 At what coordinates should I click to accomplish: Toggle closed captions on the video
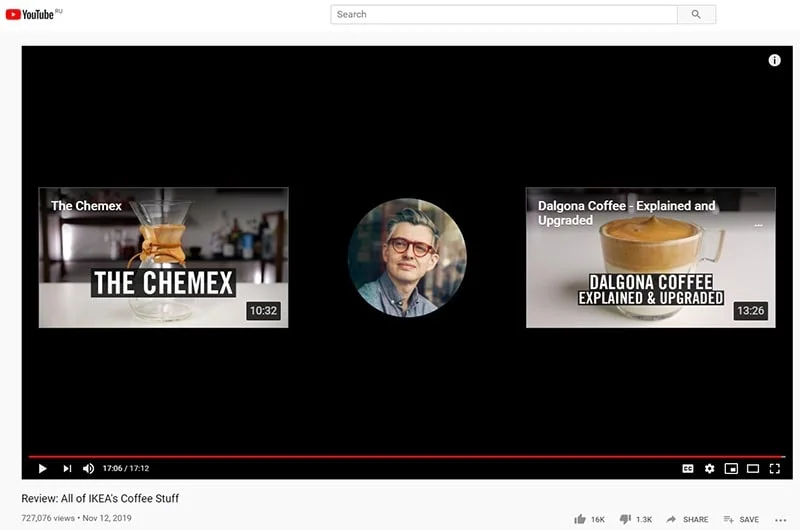tap(687, 468)
